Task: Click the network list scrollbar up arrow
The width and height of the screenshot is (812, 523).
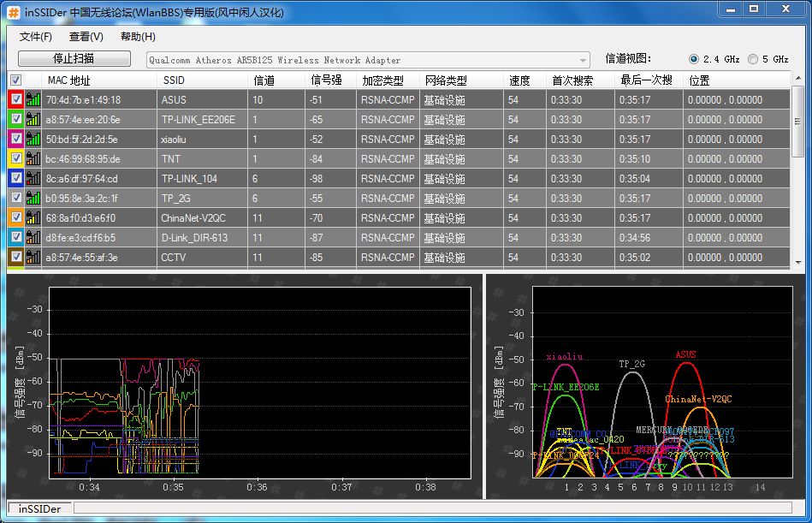Action: [x=798, y=78]
